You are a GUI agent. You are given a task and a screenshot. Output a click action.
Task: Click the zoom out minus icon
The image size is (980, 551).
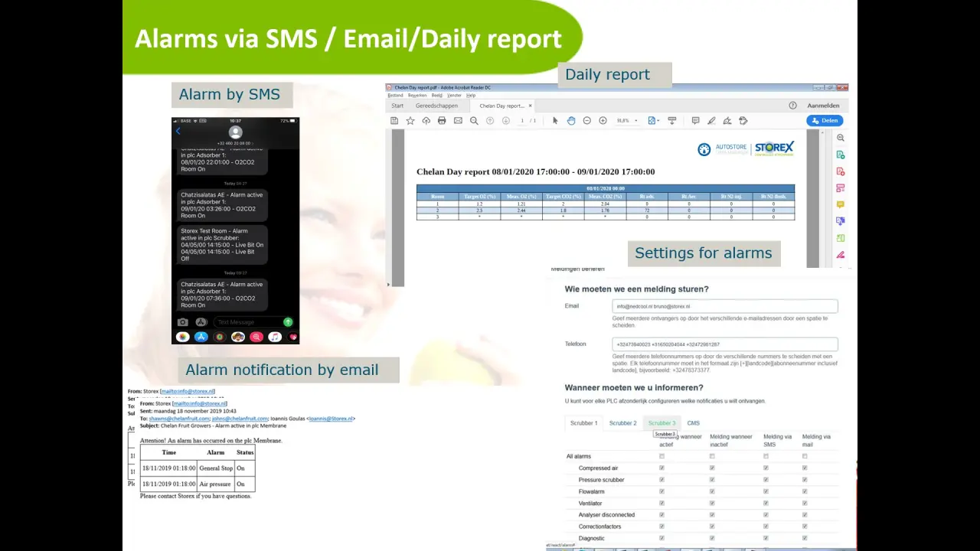click(x=587, y=121)
